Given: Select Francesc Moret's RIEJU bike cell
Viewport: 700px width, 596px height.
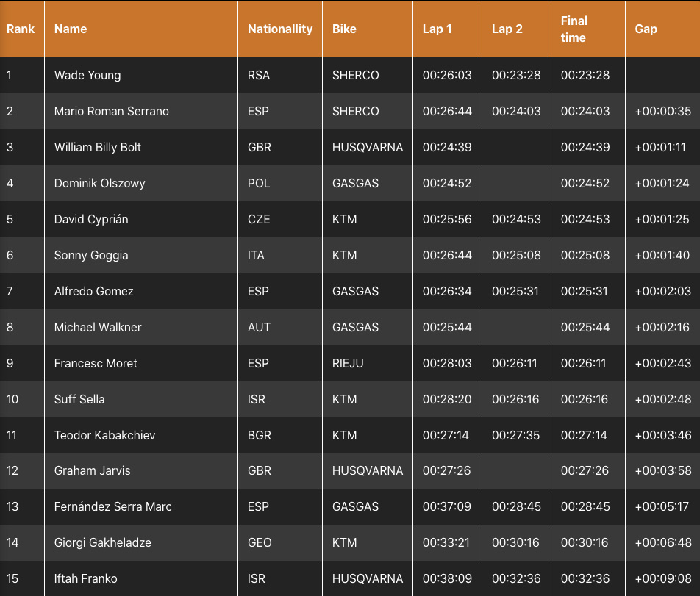Looking at the screenshot, I should coord(368,363).
